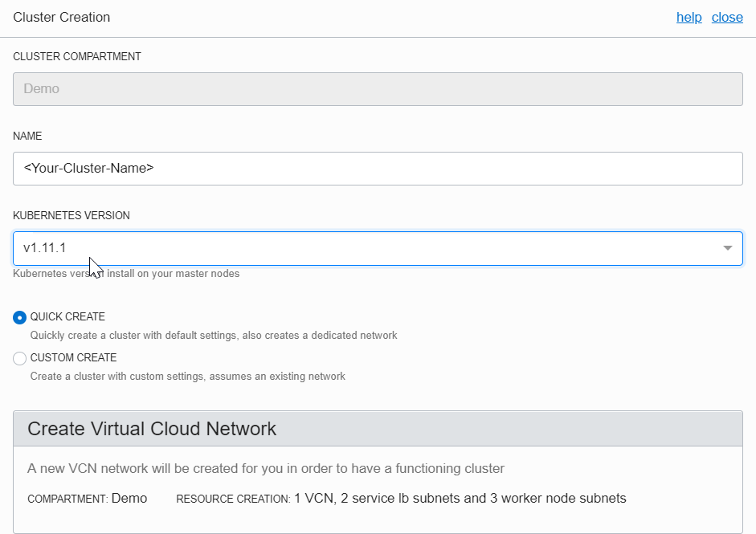Click the CUSTOM CREATE option label
This screenshot has height=534, width=756.
pyautogui.click(x=73, y=358)
